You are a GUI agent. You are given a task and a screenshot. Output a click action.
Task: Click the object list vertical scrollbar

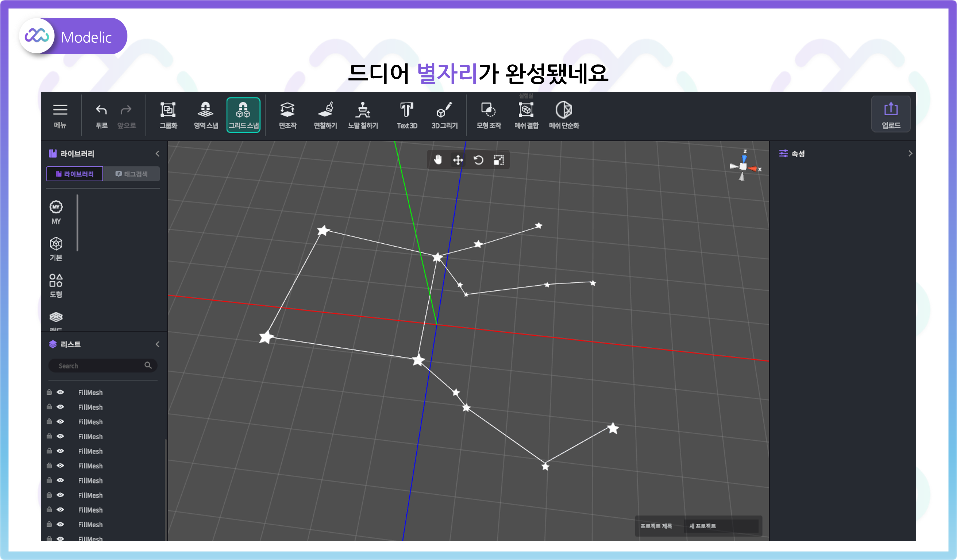click(x=166, y=490)
